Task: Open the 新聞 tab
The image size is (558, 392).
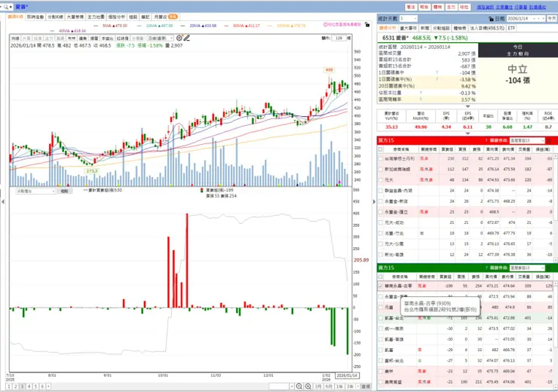Action: (425, 28)
